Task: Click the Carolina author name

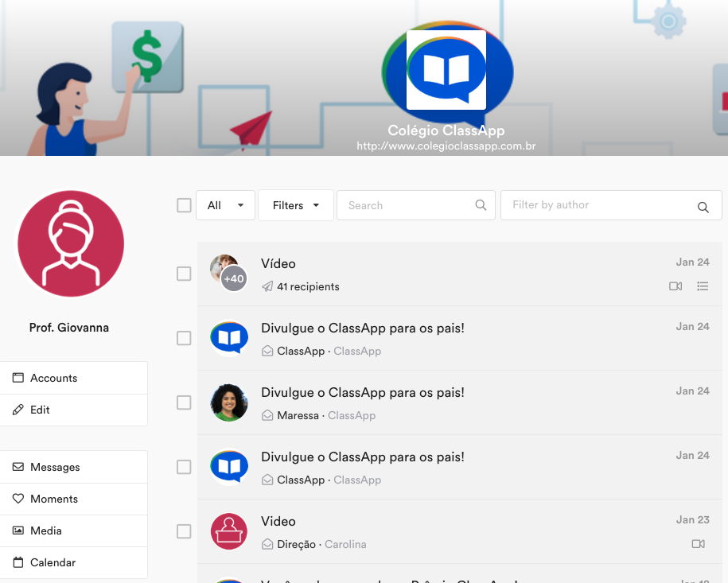Action: [x=345, y=544]
